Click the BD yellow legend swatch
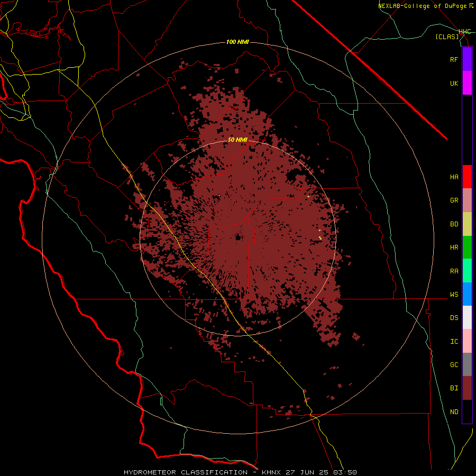 [x=467, y=224]
